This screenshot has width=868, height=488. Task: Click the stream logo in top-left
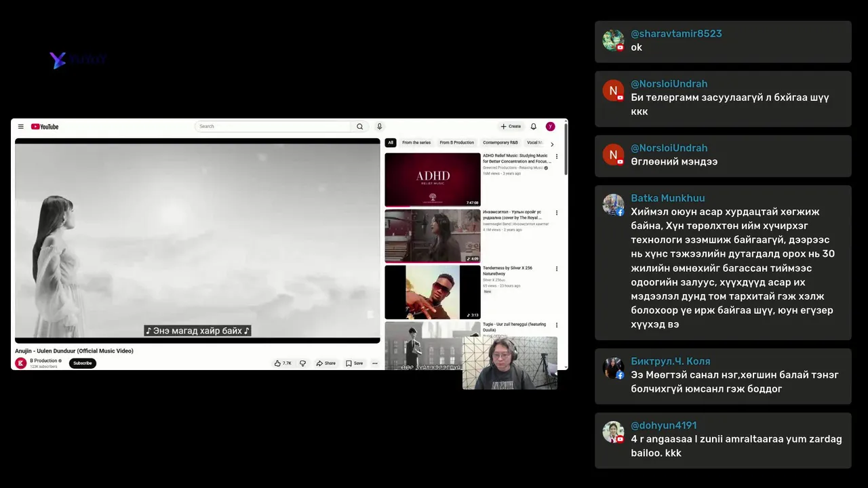[x=78, y=60]
